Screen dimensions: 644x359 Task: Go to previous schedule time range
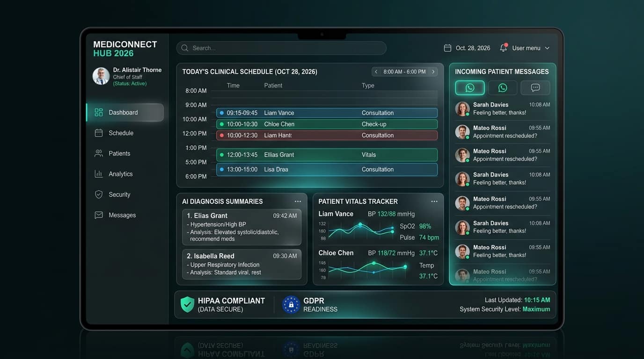[376, 72]
